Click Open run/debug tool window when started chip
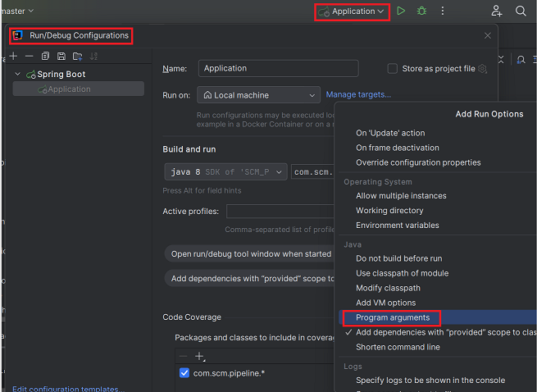This screenshot has width=537, height=392. (250, 254)
